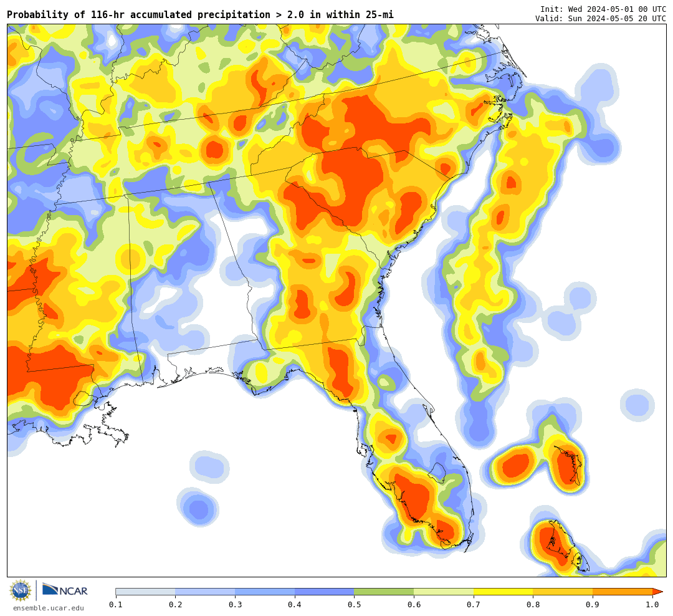Click the 0.4 colorbar tick label
Image resolution: width=673 pixels, height=616 pixels.
[294, 605]
